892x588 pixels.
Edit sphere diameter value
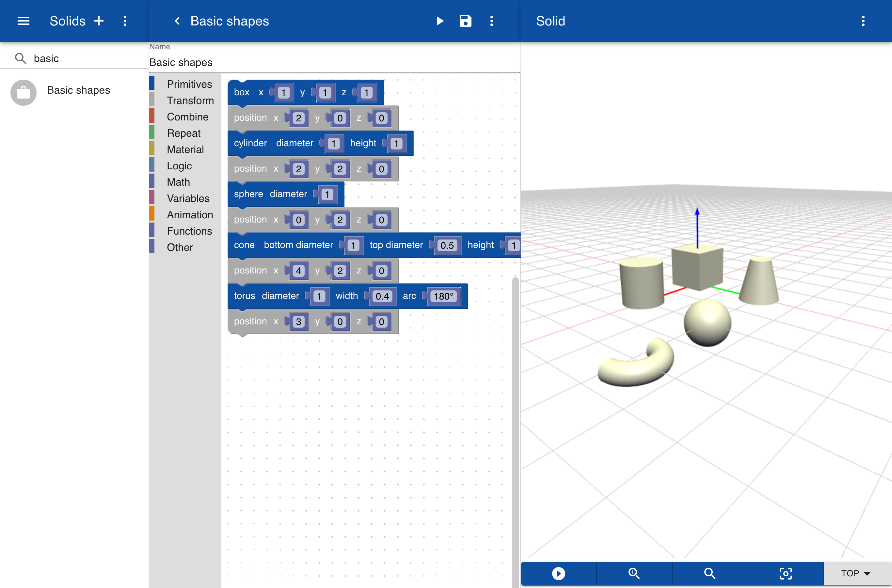click(327, 194)
